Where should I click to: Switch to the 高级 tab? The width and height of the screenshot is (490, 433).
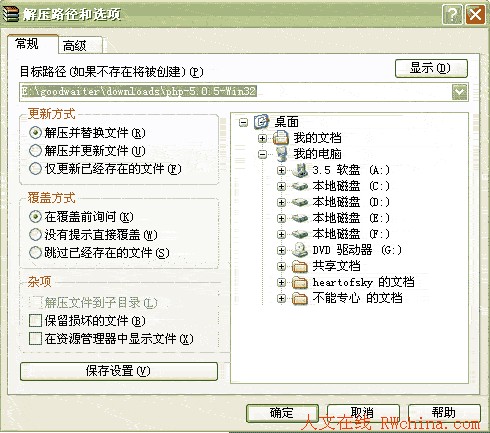click(x=80, y=45)
